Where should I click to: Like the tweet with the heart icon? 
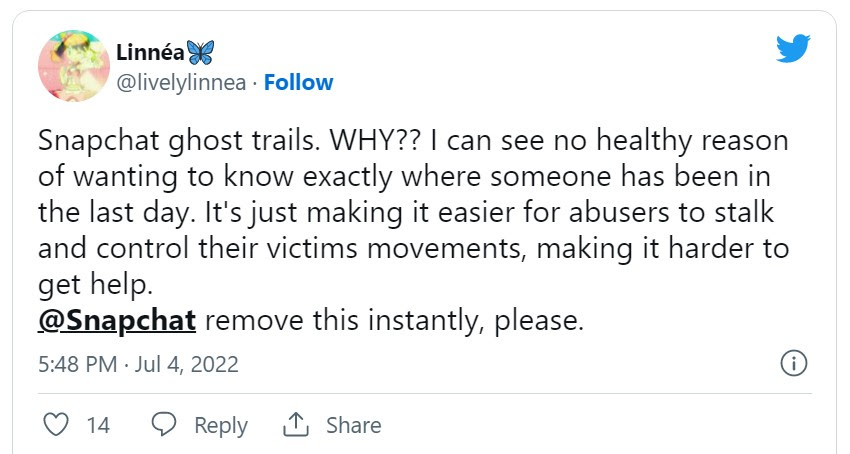coord(58,424)
